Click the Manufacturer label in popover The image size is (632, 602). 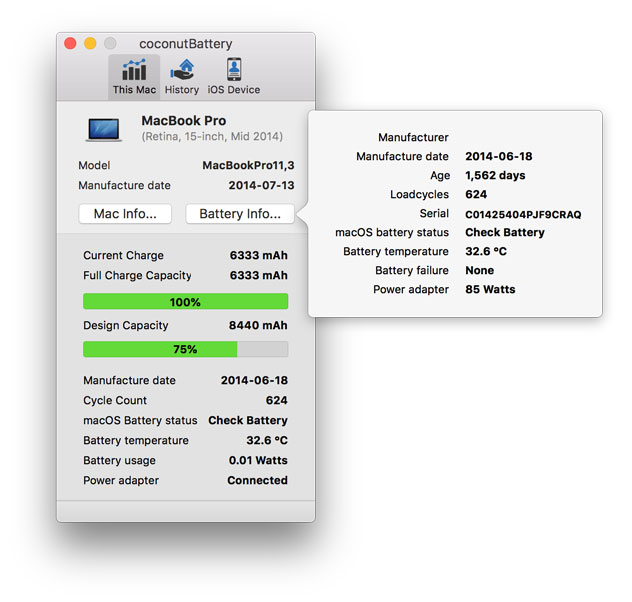(x=413, y=137)
